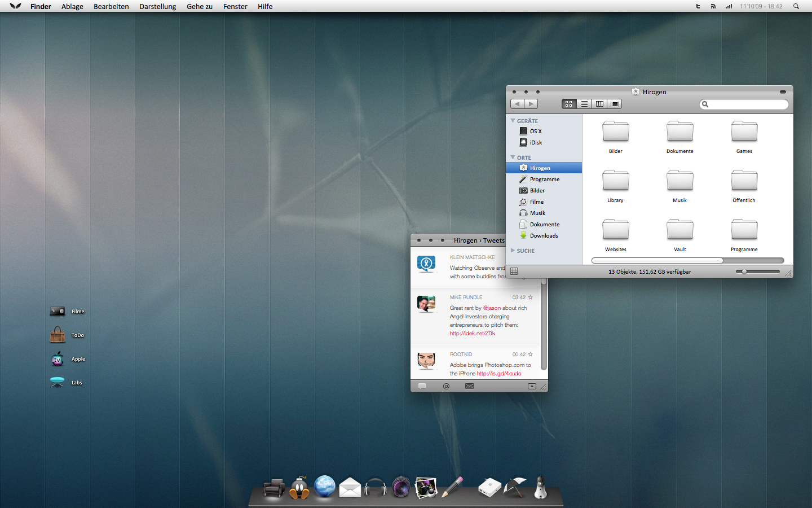Open the Fenster menu
Viewport: 812px width, 508px height.
(235, 6)
